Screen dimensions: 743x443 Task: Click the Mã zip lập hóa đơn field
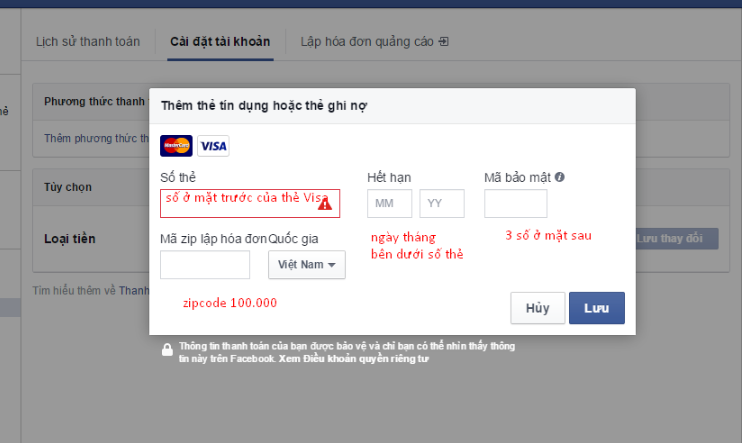tap(205, 264)
